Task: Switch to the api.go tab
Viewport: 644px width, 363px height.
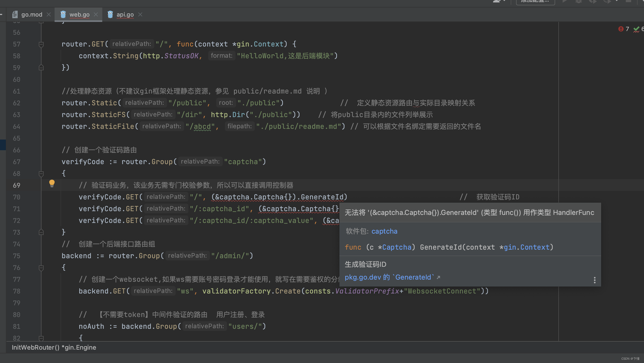Action: point(125,14)
